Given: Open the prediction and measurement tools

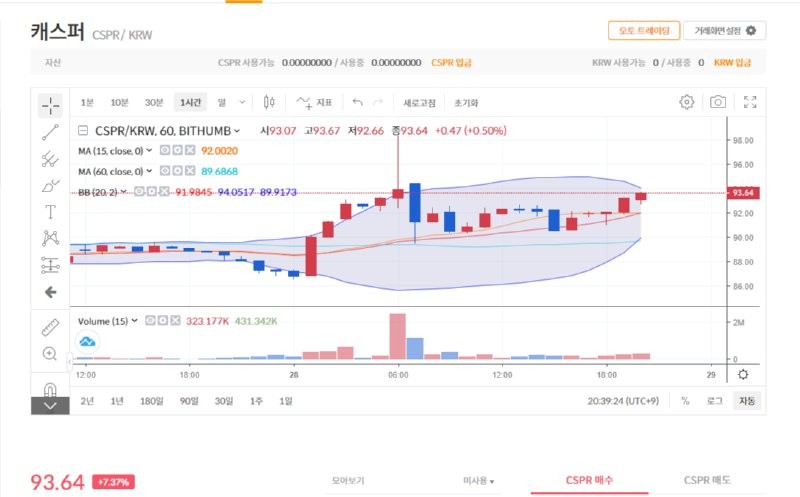Looking at the screenshot, I should pos(51,265).
